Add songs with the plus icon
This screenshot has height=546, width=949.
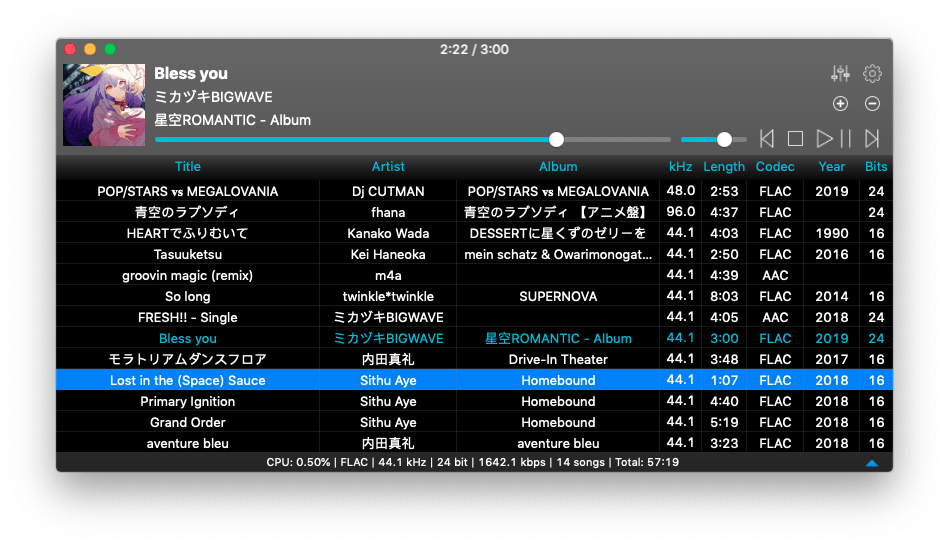point(840,104)
